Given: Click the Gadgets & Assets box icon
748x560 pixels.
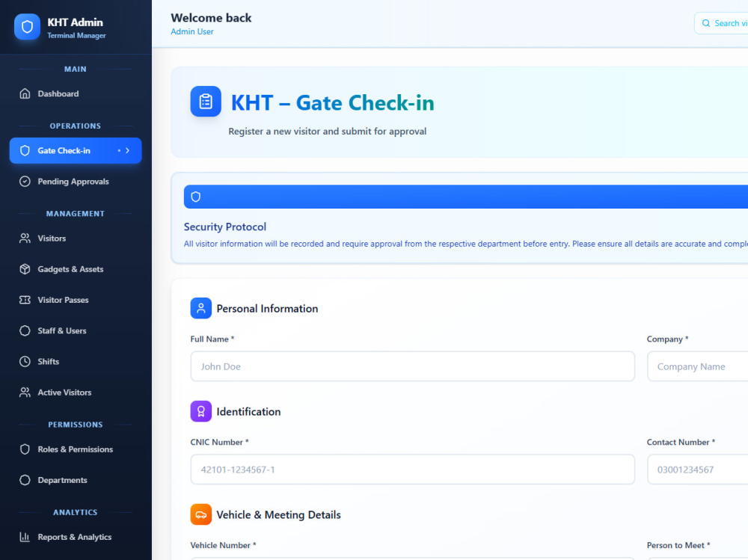Looking at the screenshot, I should (x=25, y=269).
